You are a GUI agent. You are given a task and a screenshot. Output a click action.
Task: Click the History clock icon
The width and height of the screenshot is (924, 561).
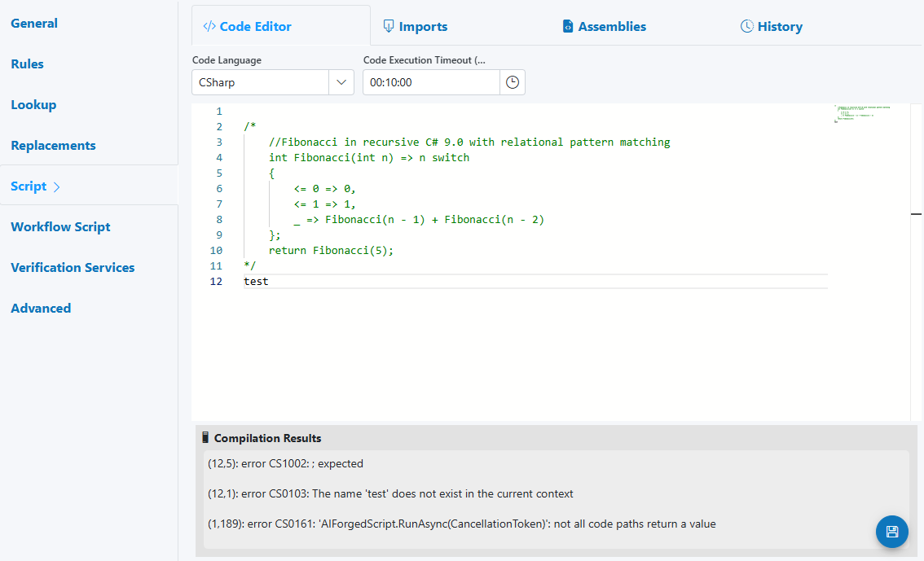[x=746, y=27]
